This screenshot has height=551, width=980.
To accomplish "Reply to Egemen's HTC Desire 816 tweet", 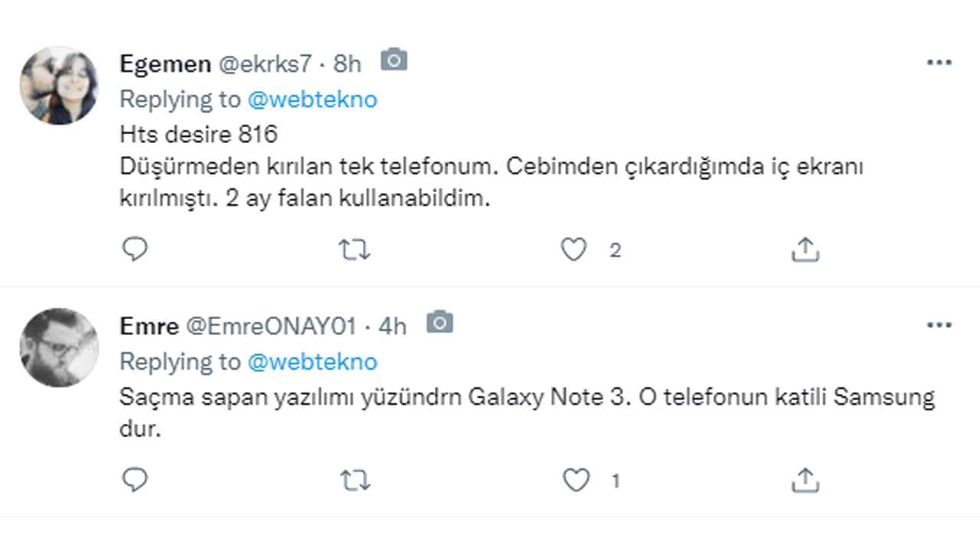I will [136, 249].
